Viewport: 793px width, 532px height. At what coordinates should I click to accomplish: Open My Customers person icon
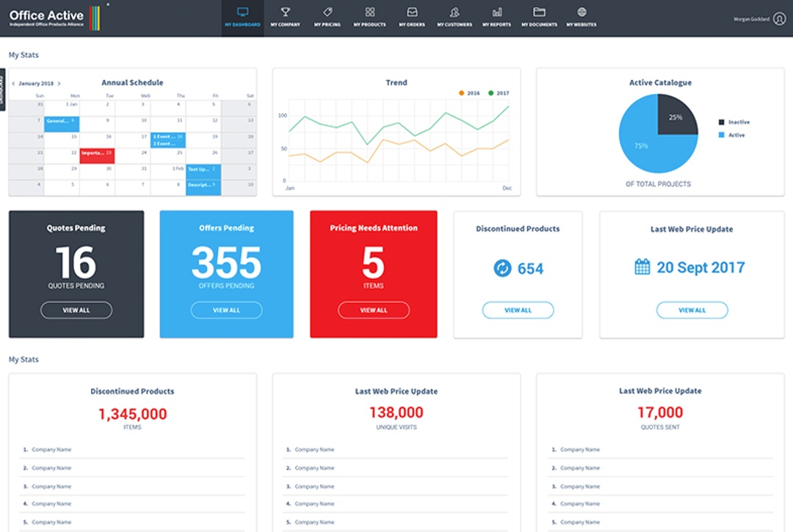pos(455,12)
